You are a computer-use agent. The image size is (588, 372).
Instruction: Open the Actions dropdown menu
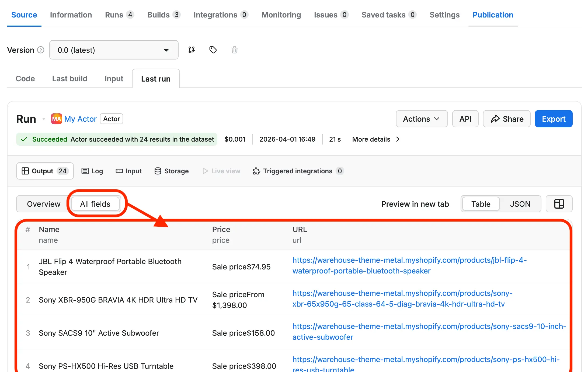click(x=422, y=119)
